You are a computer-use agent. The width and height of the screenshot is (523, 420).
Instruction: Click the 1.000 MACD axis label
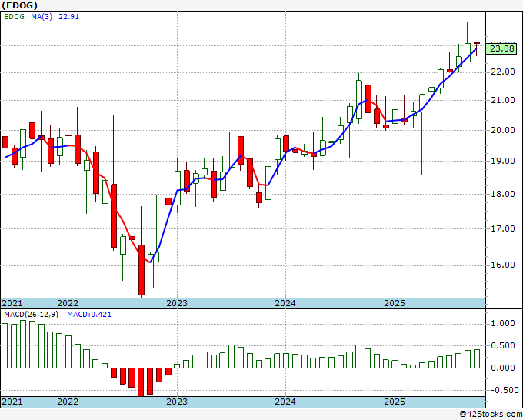point(503,323)
